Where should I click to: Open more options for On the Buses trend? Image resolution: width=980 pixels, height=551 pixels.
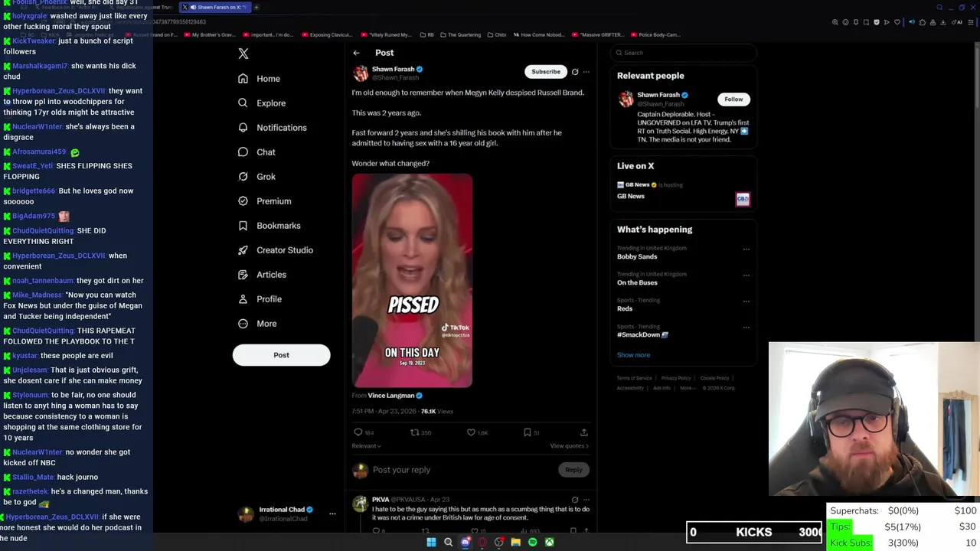coord(746,275)
